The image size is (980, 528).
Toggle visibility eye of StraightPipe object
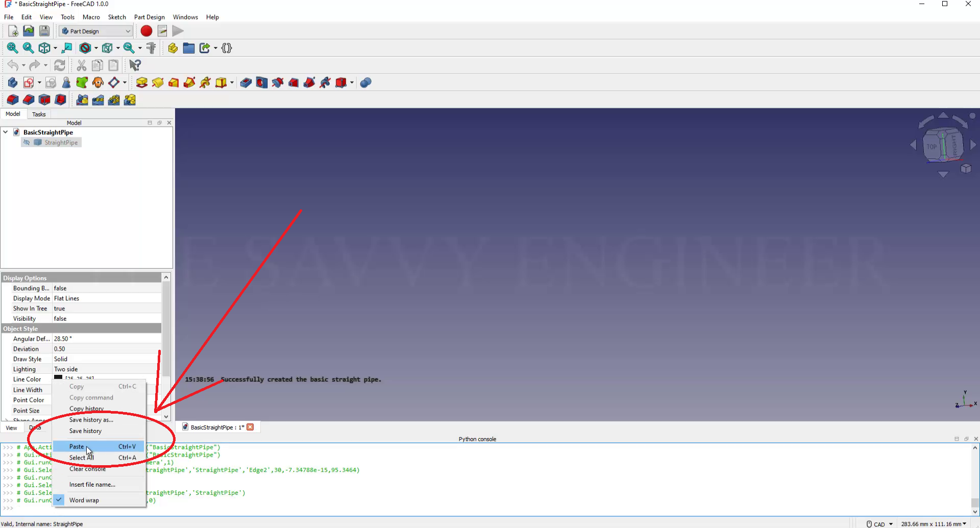pyautogui.click(x=27, y=142)
